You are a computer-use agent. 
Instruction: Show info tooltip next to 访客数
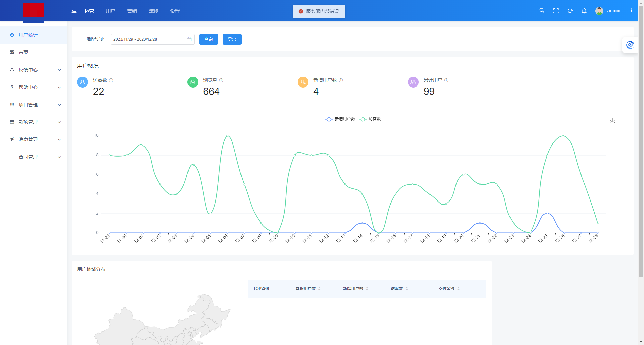click(x=111, y=80)
